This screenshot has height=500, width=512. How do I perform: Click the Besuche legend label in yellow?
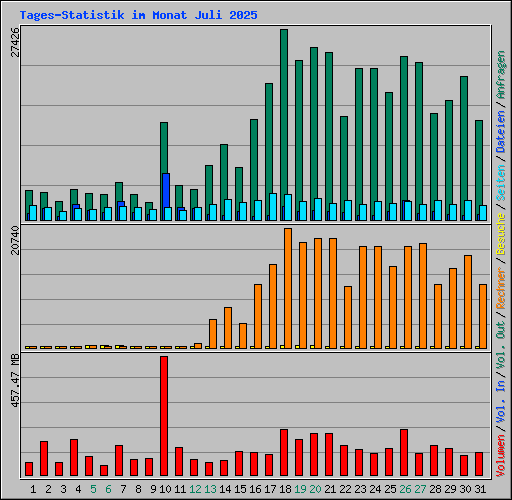tap(501, 234)
